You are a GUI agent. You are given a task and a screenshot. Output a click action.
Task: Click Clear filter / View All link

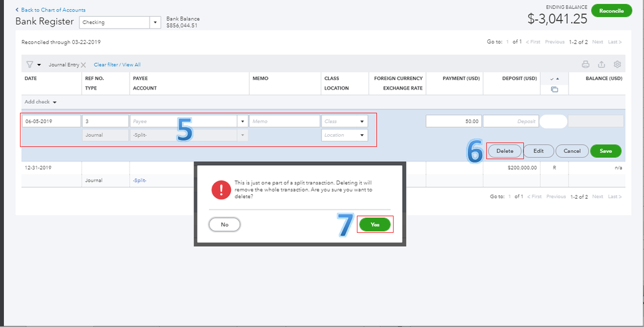(117, 65)
